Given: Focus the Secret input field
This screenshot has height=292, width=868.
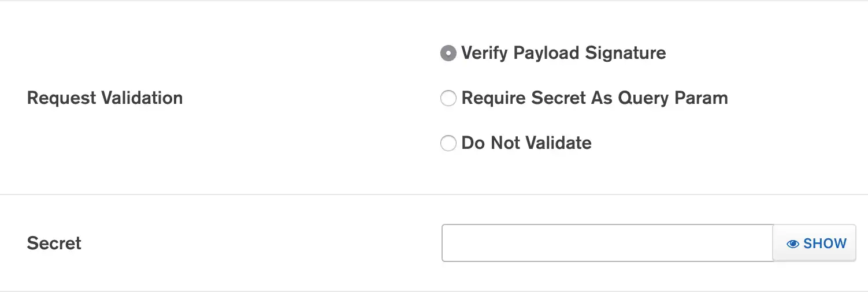Looking at the screenshot, I should tap(607, 243).
